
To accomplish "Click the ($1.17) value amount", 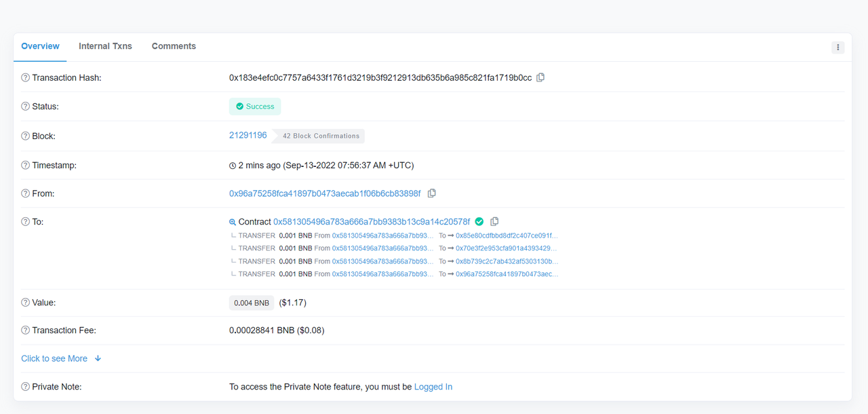I will click(293, 303).
